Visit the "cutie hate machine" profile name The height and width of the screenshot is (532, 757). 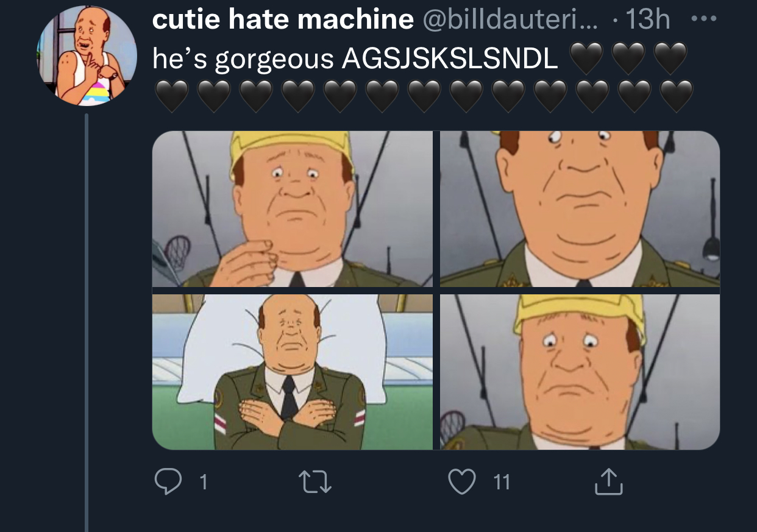click(x=283, y=20)
